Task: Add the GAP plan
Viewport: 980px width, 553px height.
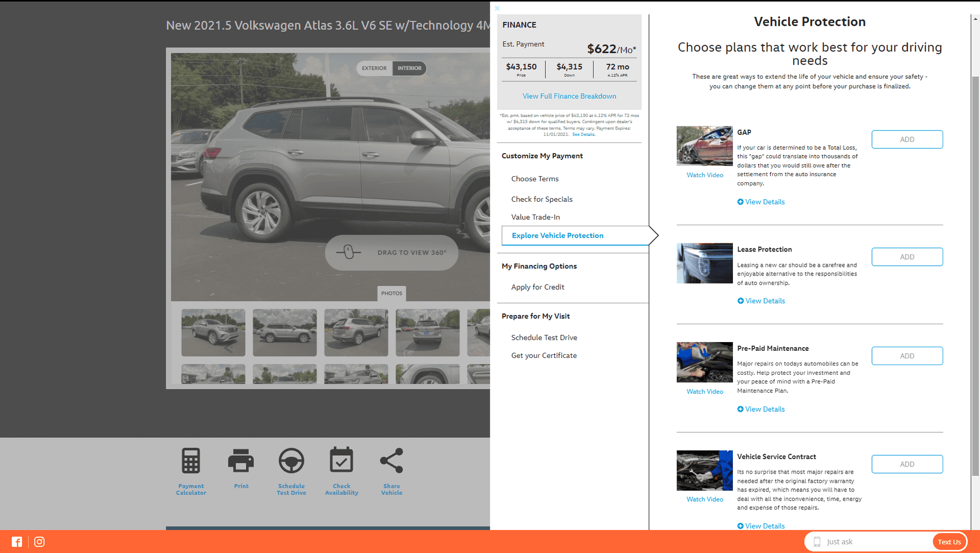Action: [907, 139]
